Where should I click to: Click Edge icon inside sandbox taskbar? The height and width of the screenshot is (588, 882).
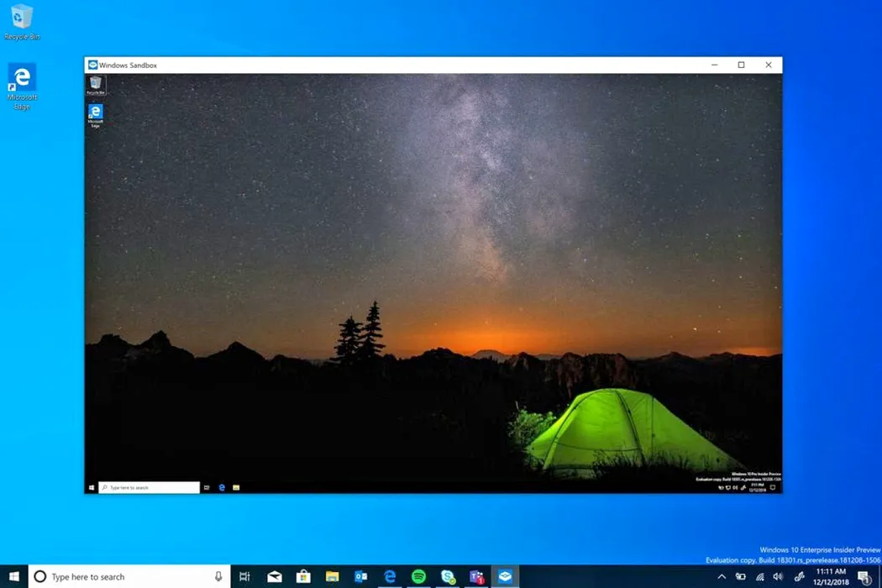(222, 487)
